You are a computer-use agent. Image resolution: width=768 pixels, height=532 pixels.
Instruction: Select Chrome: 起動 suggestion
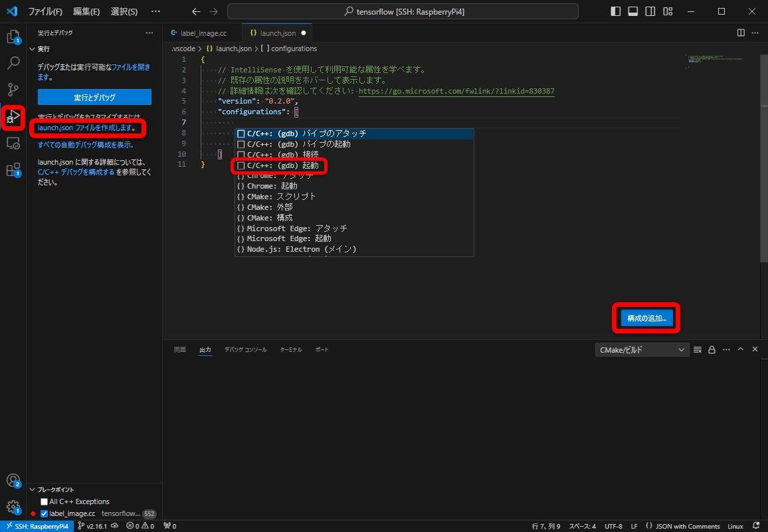pos(354,186)
